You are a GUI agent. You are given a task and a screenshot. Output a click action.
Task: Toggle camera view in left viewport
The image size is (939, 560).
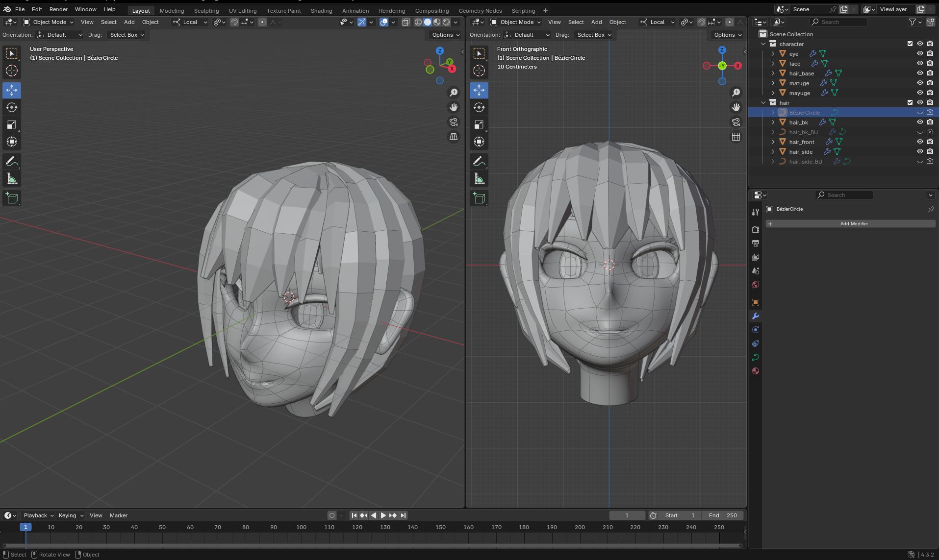pyautogui.click(x=454, y=122)
